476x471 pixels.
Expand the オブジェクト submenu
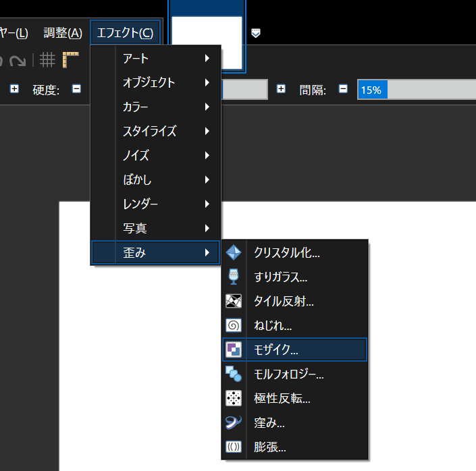pyautogui.click(x=155, y=82)
